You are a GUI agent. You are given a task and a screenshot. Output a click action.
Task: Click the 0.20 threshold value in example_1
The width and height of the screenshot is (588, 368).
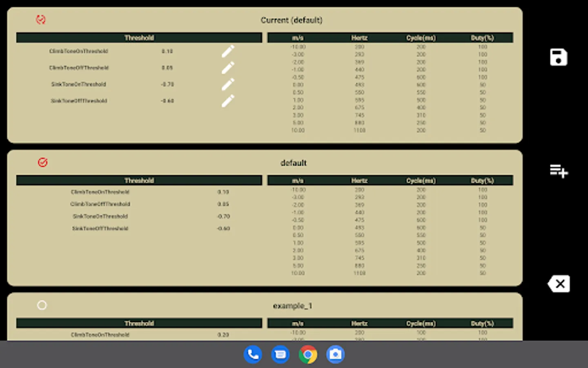tap(223, 335)
